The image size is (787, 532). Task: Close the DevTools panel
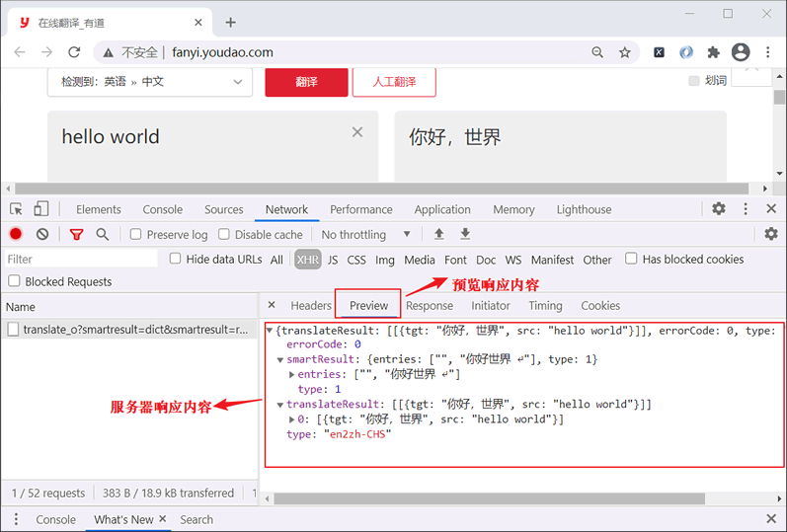(771, 209)
